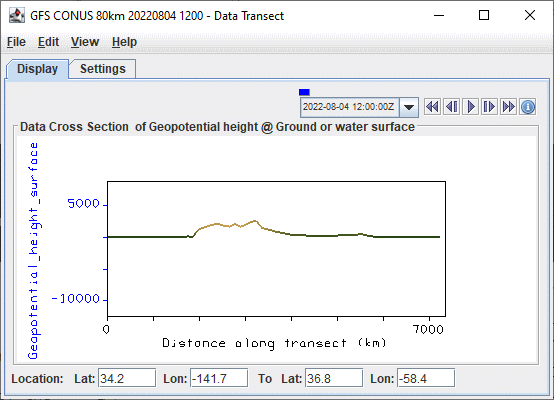Open the File menu
The width and height of the screenshot is (554, 400).
[x=16, y=42]
